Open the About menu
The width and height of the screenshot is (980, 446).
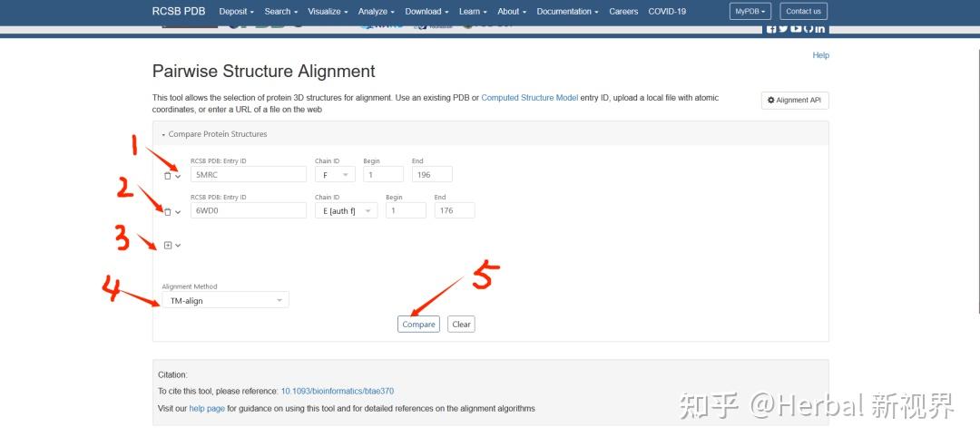point(512,11)
